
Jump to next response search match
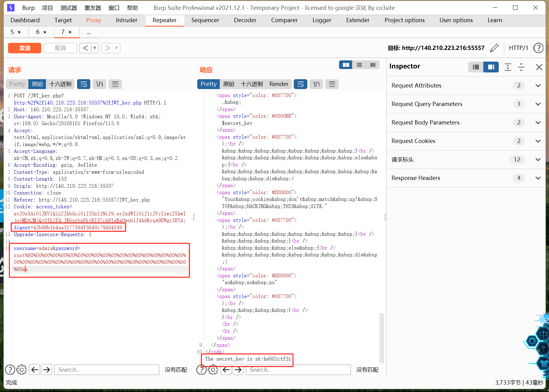point(238,370)
